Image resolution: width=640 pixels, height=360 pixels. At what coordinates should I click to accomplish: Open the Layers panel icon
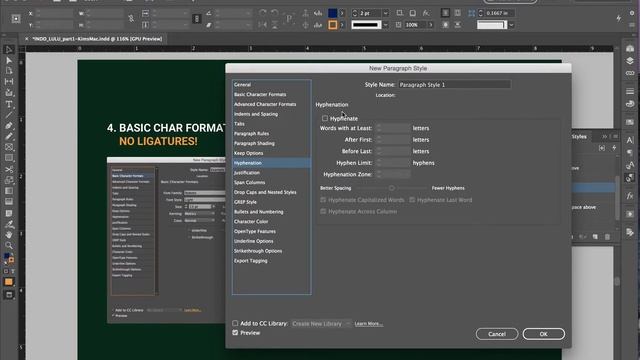pyautogui.click(x=630, y=61)
